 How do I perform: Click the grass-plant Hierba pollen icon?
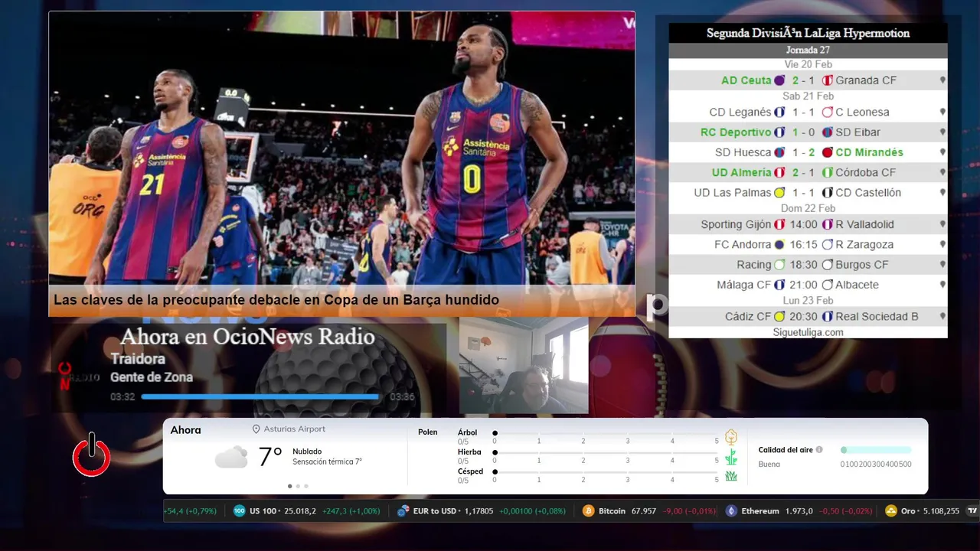(731, 457)
